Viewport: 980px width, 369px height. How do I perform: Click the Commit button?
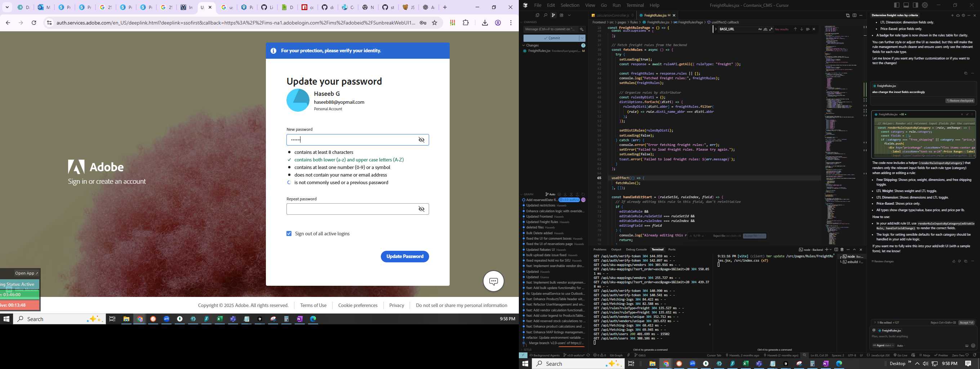(551, 38)
